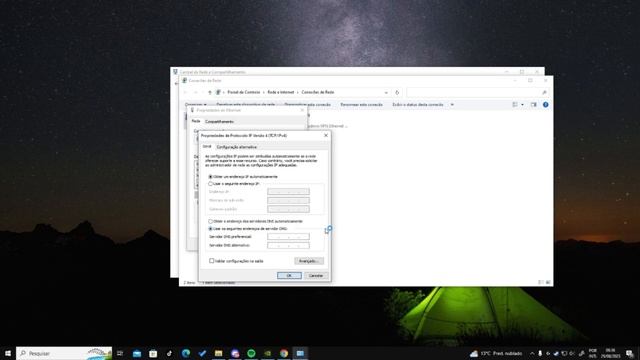Expand the address bar history dropdown

click(386, 93)
